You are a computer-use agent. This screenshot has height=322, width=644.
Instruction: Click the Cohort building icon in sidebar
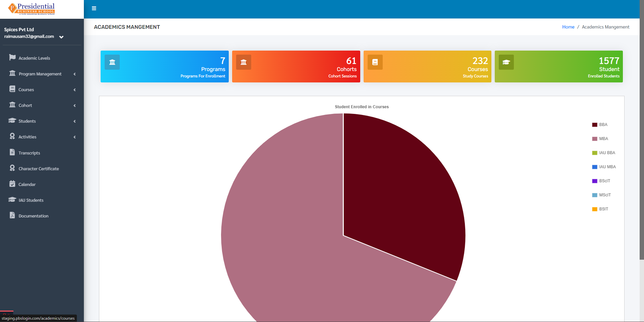tap(12, 105)
